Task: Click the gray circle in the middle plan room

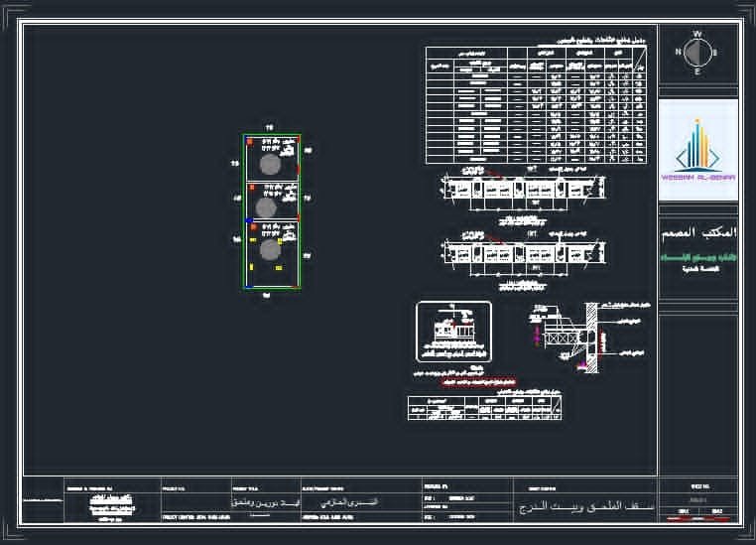Action: [266, 207]
